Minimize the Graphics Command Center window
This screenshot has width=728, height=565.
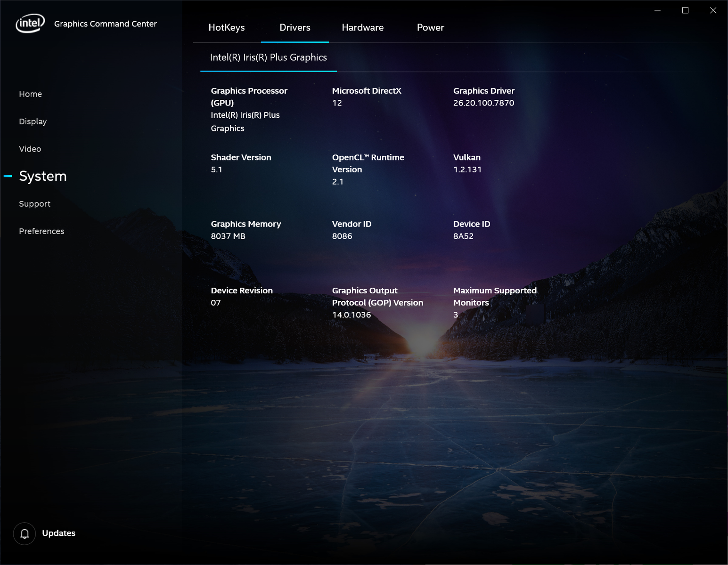click(657, 10)
